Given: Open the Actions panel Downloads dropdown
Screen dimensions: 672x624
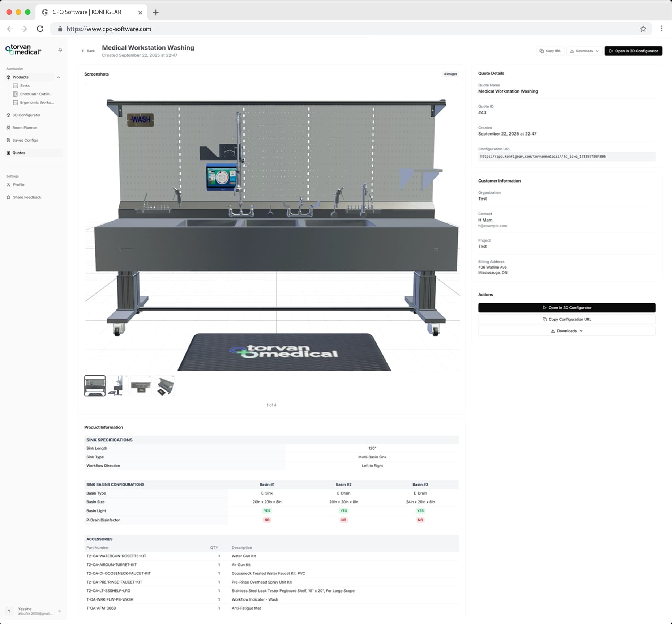Looking at the screenshot, I should tap(566, 331).
